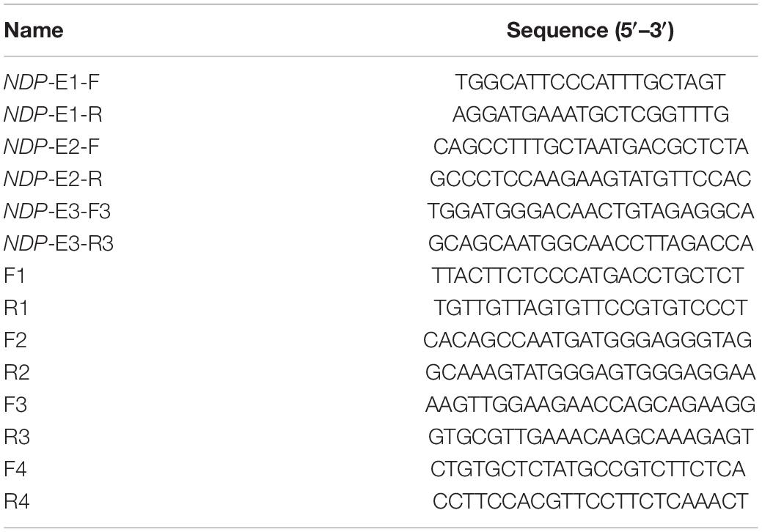762x532 pixels.
Task: Click the R4 sequence CCTTCCACGTTCCTTCTCAAACT
Action: (590, 501)
